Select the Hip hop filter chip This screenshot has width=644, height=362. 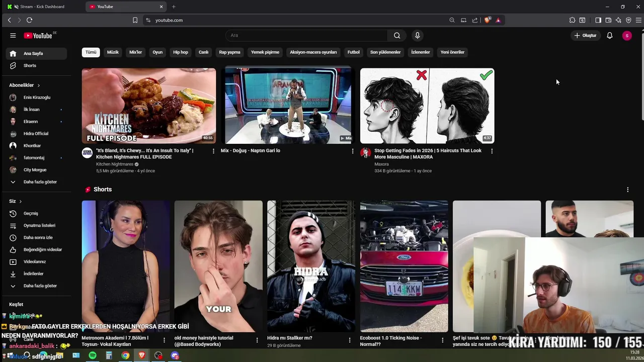[x=181, y=52]
